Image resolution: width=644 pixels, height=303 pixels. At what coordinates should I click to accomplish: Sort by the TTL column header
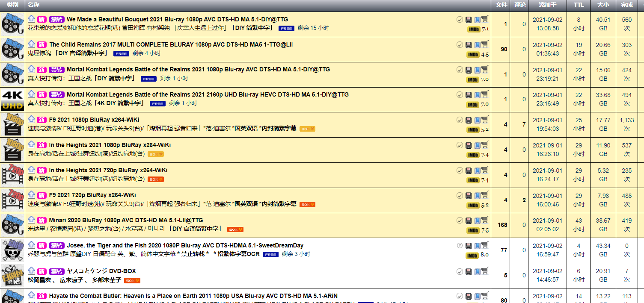[x=578, y=5]
